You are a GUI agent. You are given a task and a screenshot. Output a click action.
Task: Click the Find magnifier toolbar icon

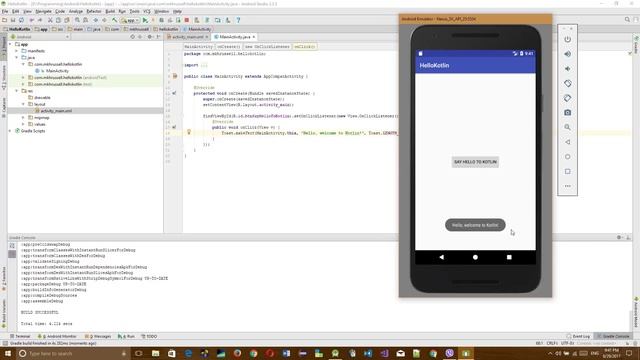[x=77, y=20]
